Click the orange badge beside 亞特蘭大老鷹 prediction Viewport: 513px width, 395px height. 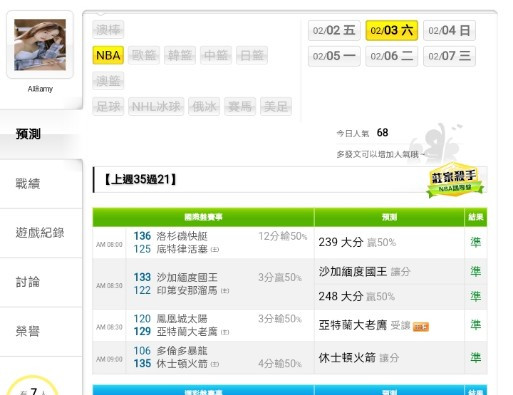(x=421, y=327)
